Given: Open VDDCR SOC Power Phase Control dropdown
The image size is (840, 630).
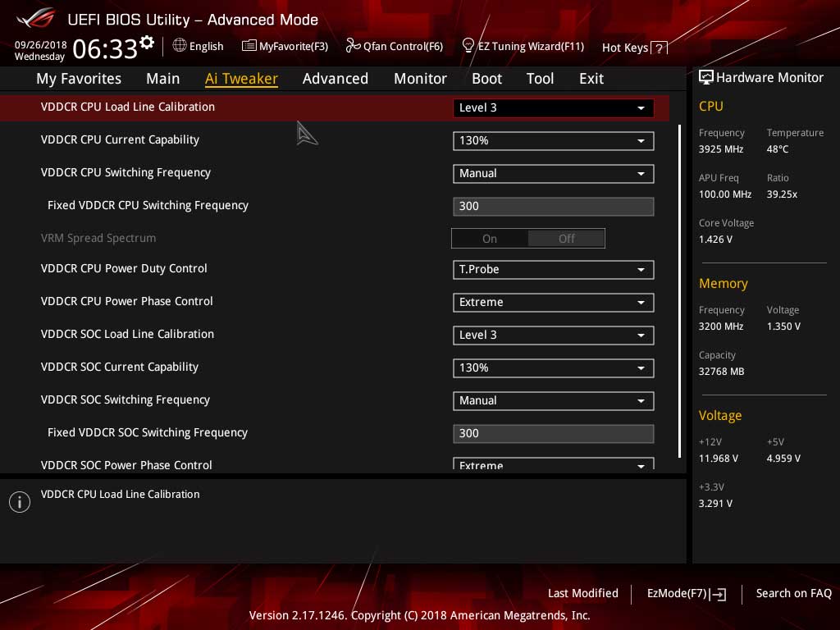Looking at the screenshot, I should pyautogui.click(x=554, y=464).
